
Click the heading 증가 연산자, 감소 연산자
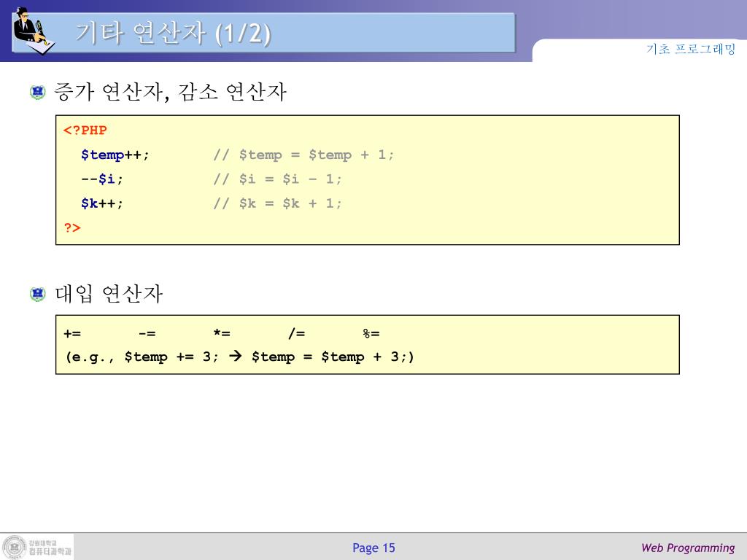tap(170, 91)
